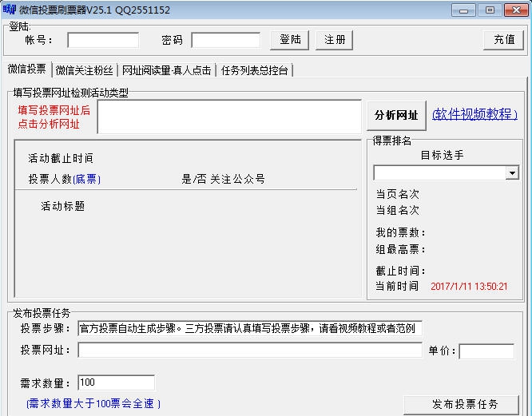Maximize the 微信投票刷票器 window
The height and width of the screenshot is (416, 532).
click(490, 10)
